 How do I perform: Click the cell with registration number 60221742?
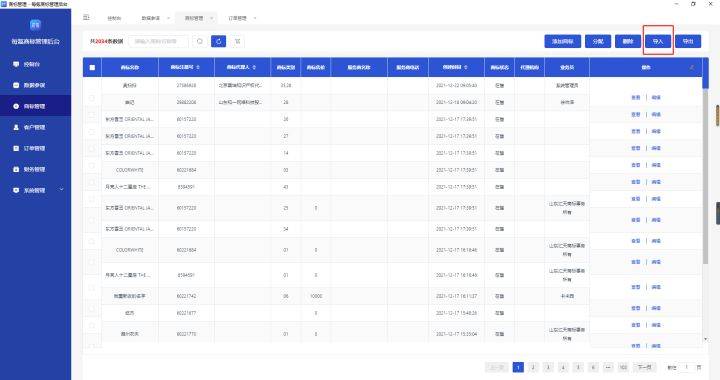coord(186,296)
